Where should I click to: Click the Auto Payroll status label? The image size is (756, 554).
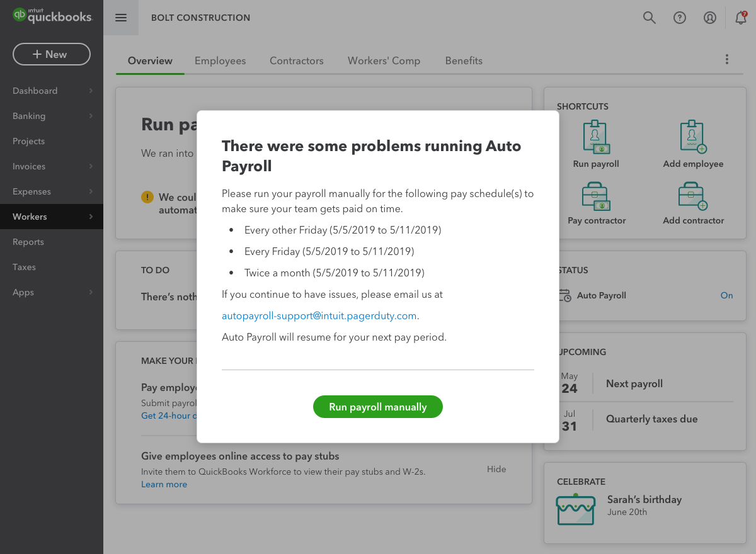pyautogui.click(x=602, y=295)
